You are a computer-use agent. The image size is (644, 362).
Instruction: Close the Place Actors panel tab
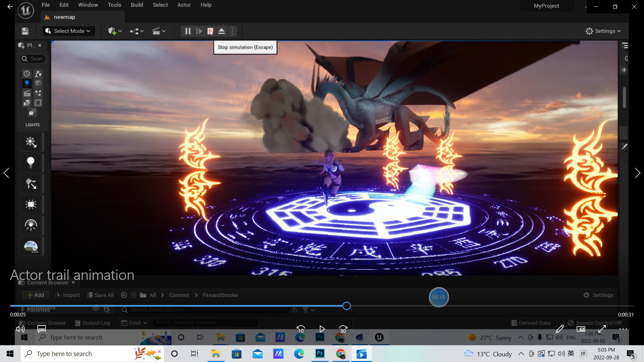tap(40, 45)
